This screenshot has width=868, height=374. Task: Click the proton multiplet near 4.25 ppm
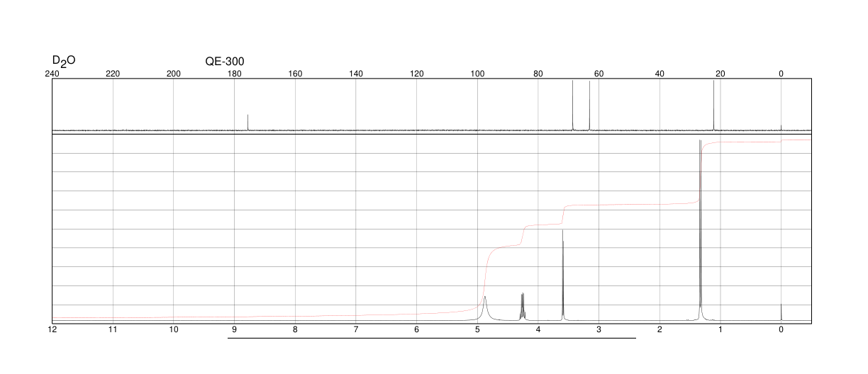pyautogui.click(x=523, y=307)
